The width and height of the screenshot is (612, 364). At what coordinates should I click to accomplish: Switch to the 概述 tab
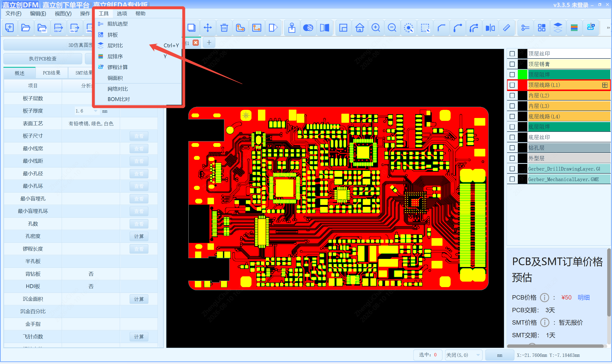click(x=20, y=73)
